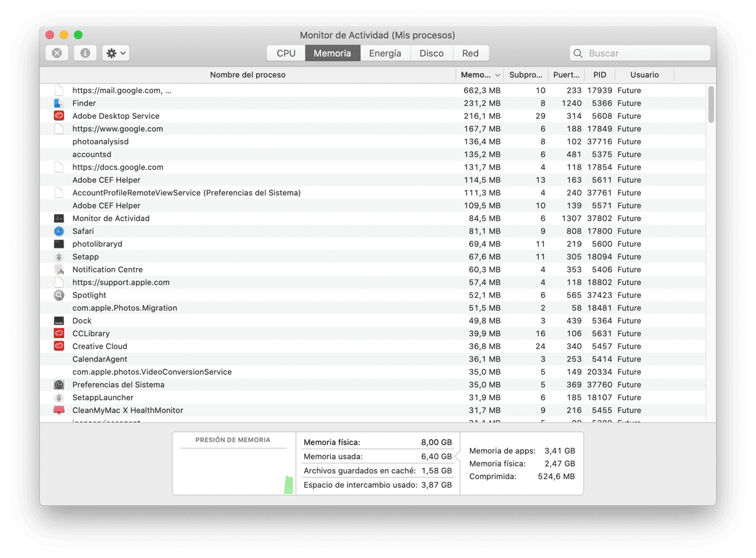This screenshot has height=558, width=756.
Task: Click the Dock process icon
Action: click(59, 321)
